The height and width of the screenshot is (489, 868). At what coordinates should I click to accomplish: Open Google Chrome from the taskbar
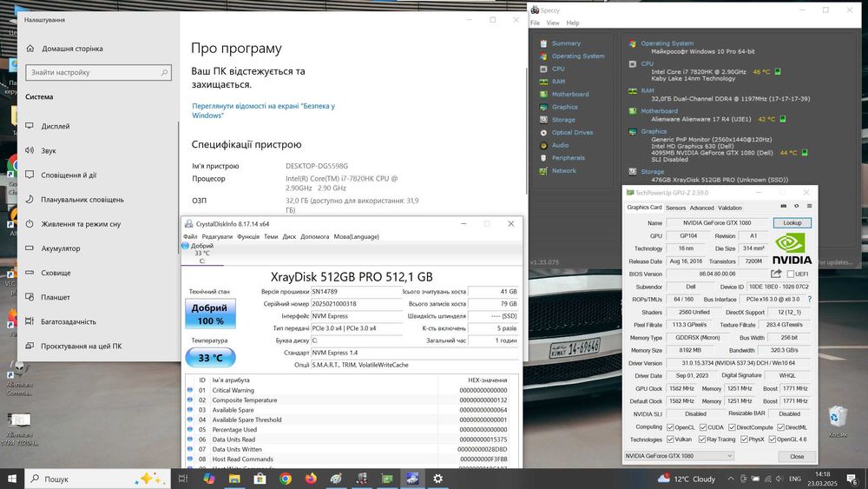click(285, 479)
